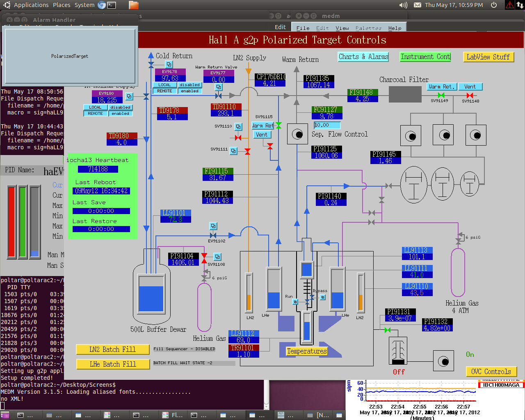Click the Sep. Flow Control pump symbol
This screenshot has width=525, height=420.
pyautogui.click(x=297, y=134)
